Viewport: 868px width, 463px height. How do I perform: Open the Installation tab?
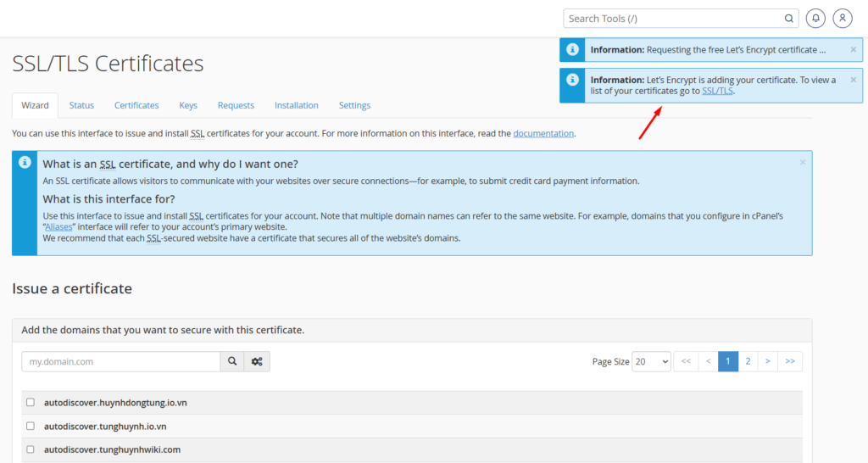click(296, 106)
